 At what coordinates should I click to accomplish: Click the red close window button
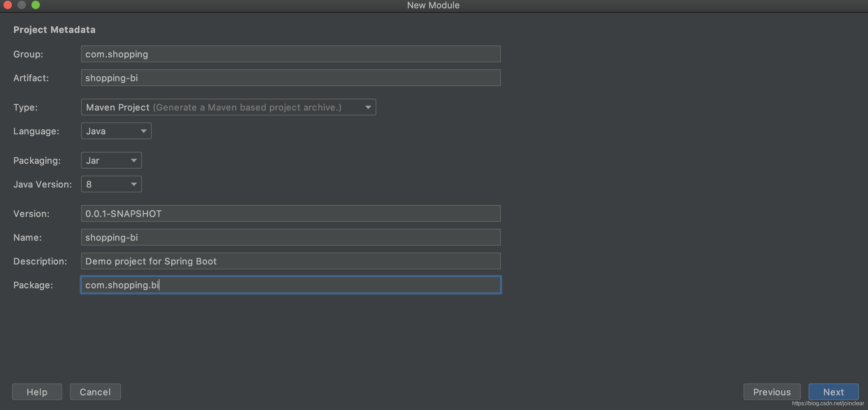[8, 6]
